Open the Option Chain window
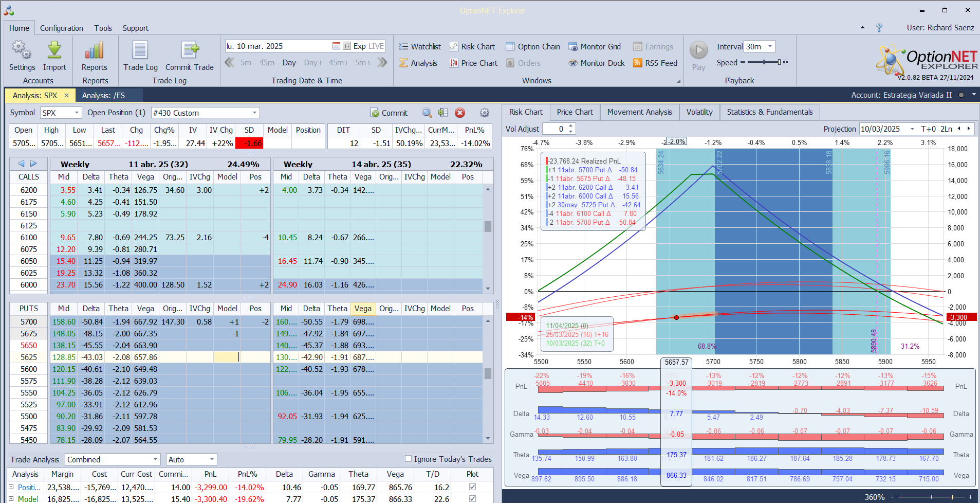This screenshot has height=503, width=980. 533,47
